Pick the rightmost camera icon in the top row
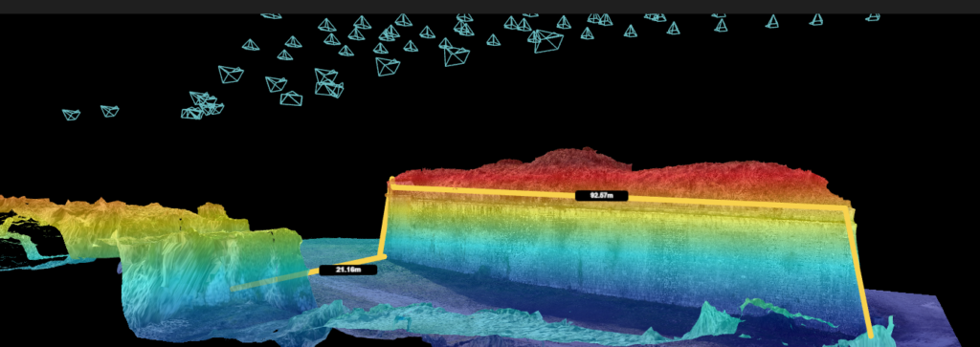 point(873,17)
